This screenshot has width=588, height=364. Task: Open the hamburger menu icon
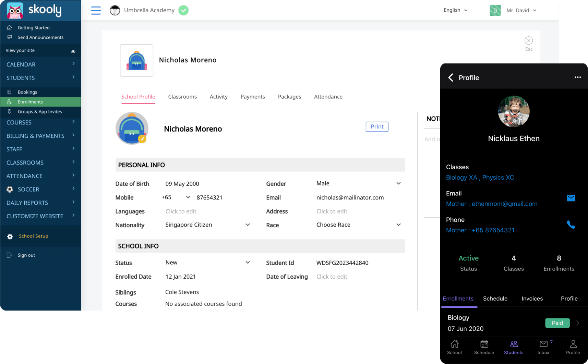pyautogui.click(x=96, y=10)
